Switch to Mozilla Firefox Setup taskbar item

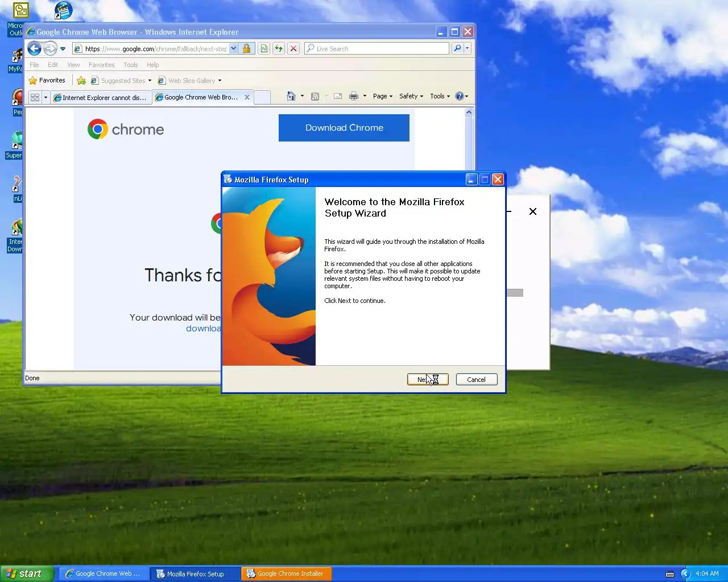pyautogui.click(x=195, y=573)
